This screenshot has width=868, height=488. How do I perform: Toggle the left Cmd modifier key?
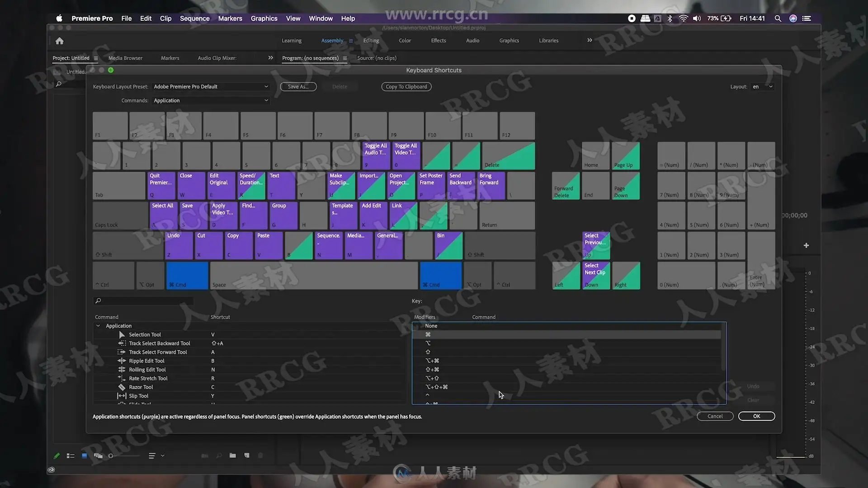point(187,276)
